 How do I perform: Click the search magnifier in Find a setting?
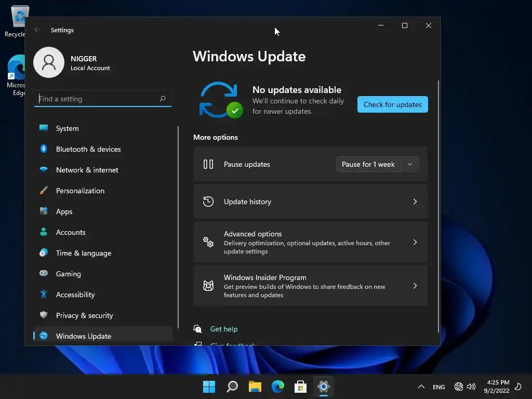pyautogui.click(x=163, y=98)
